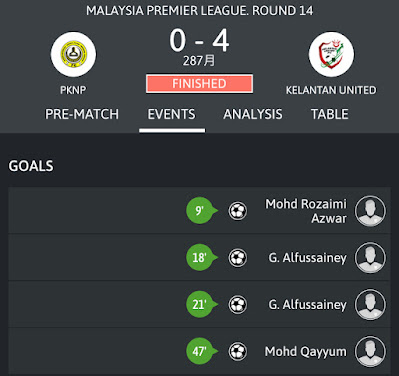Open the Kelantan United team crest
399x376 pixels.
point(331,54)
